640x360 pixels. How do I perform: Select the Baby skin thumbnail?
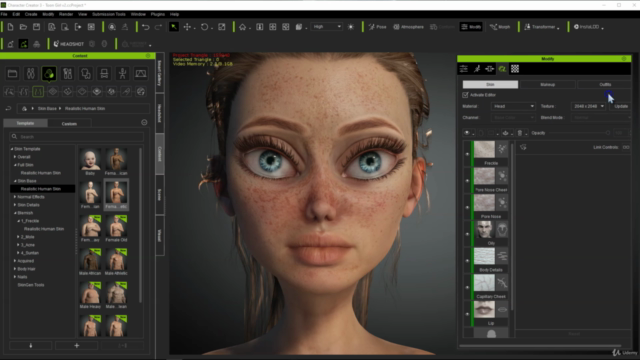click(90, 160)
